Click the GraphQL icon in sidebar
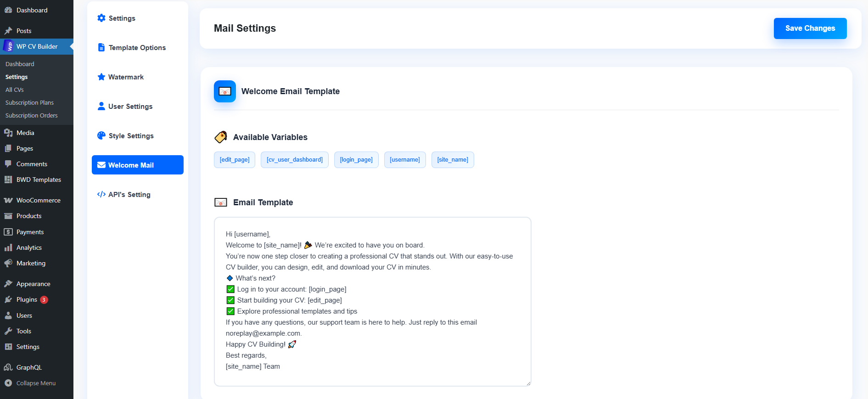 tap(8, 367)
